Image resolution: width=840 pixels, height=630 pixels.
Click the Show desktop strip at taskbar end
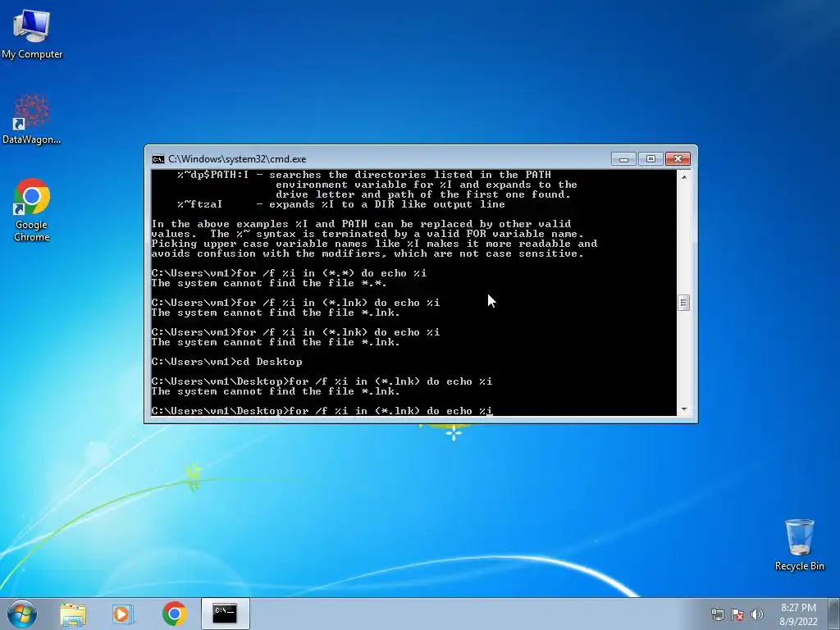(834, 614)
